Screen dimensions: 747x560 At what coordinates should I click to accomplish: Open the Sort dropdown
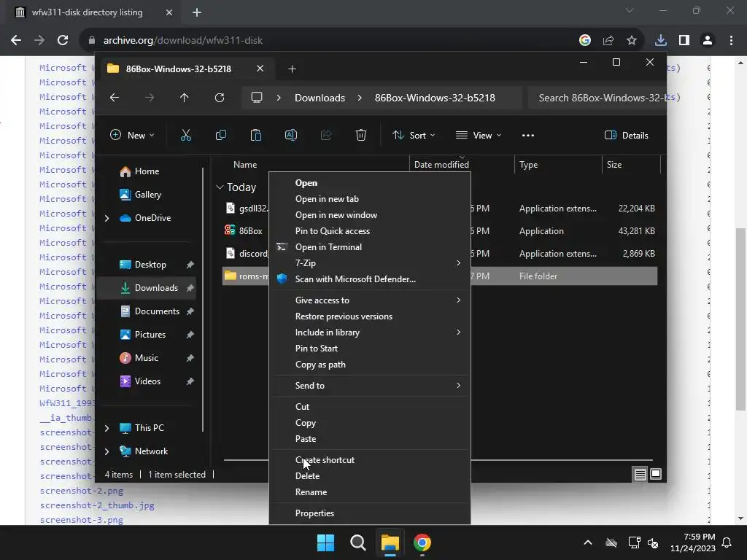tap(414, 135)
